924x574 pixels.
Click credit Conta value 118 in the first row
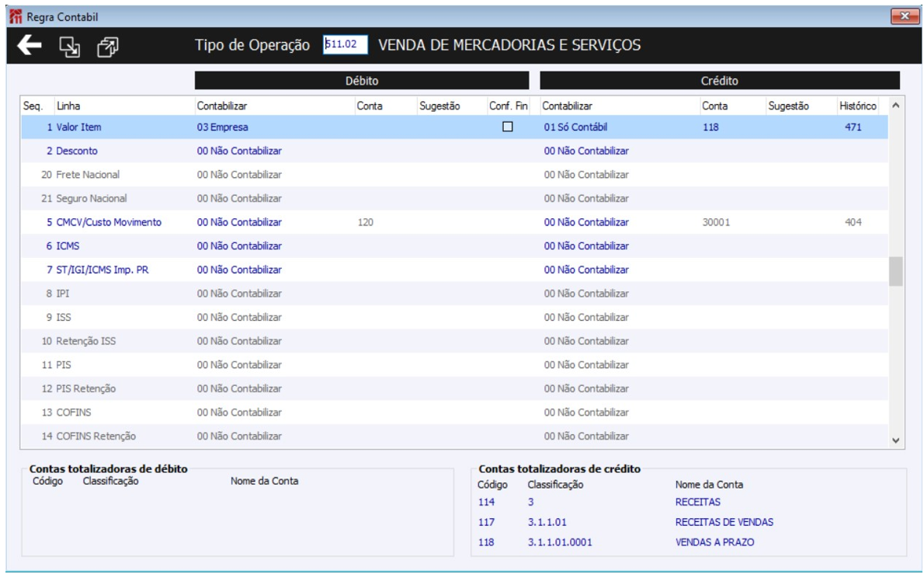[710, 127]
